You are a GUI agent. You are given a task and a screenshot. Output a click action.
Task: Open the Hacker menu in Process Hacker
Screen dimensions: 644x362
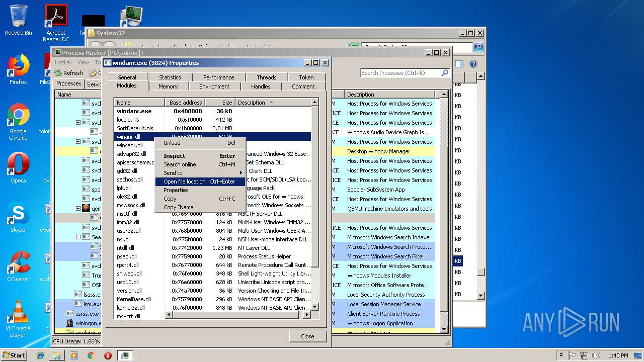coord(63,62)
